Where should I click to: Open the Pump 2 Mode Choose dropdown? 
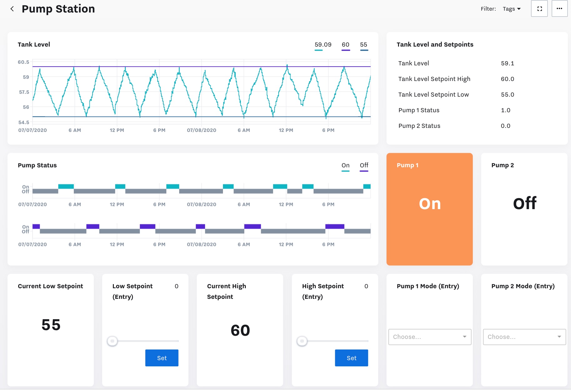point(524,337)
